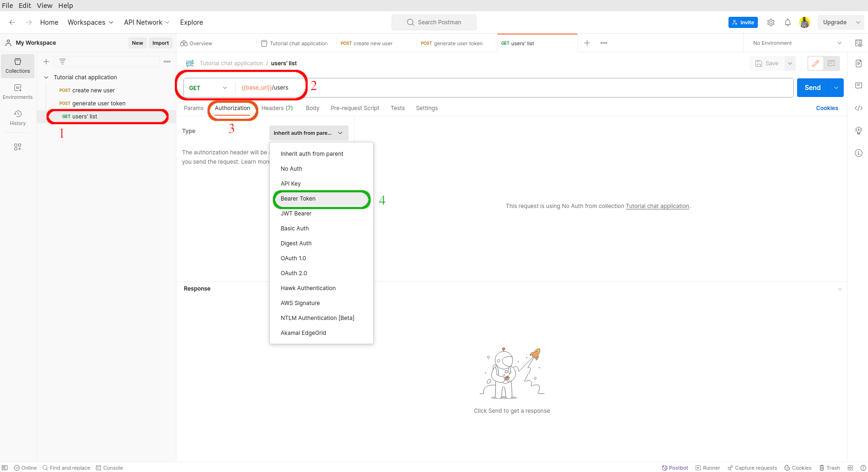Change the GET method dropdown
The image size is (868, 472).
(x=208, y=88)
